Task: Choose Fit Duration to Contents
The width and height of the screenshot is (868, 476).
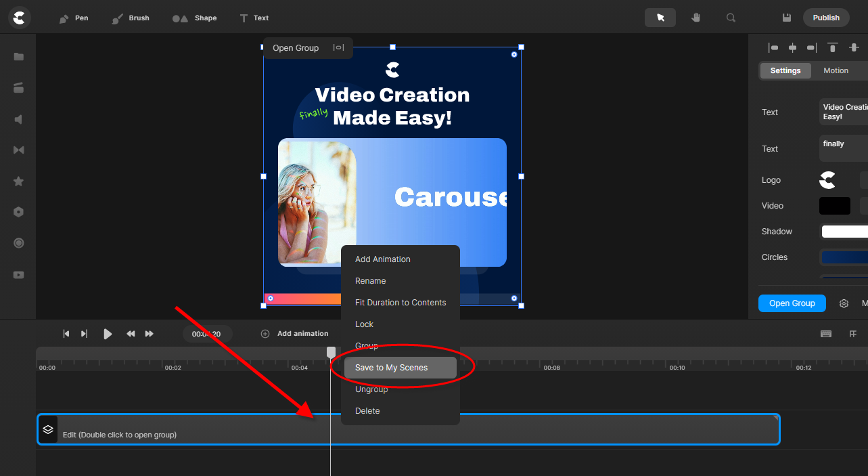Action: pyautogui.click(x=401, y=303)
